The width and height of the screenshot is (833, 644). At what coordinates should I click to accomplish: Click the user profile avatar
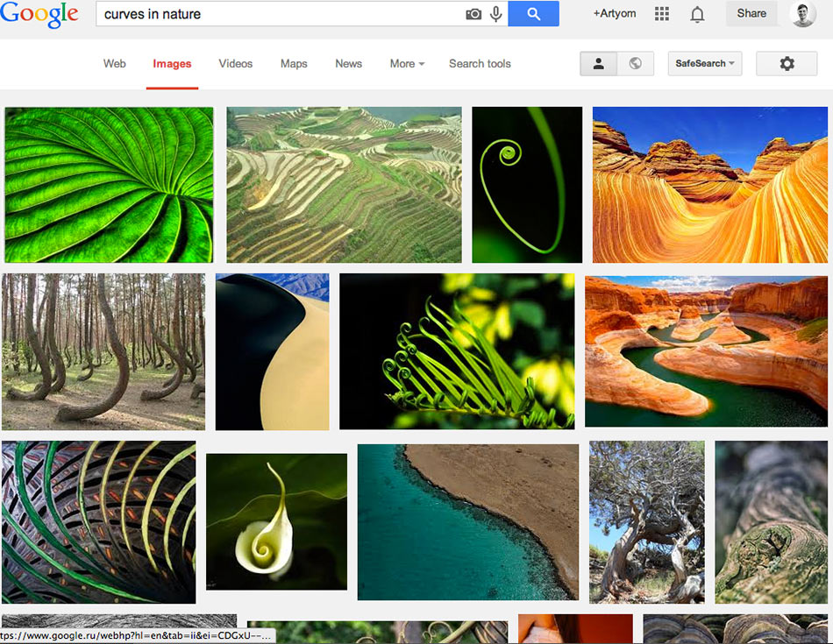coord(802,14)
